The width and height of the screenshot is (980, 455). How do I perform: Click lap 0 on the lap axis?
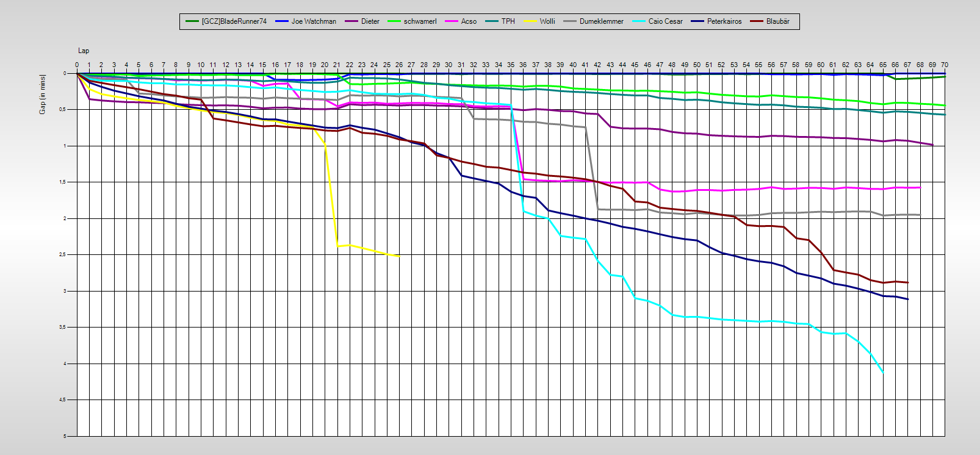point(77,65)
